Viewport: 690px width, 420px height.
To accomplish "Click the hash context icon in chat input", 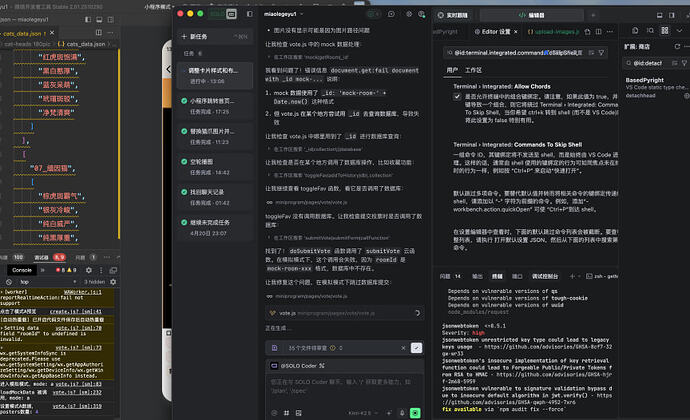I will click(286, 413).
